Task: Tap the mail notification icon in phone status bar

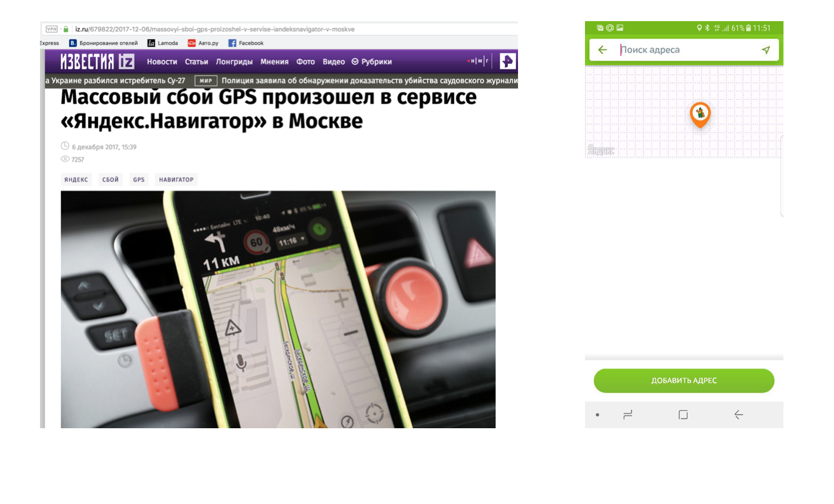Action: pos(600,28)
